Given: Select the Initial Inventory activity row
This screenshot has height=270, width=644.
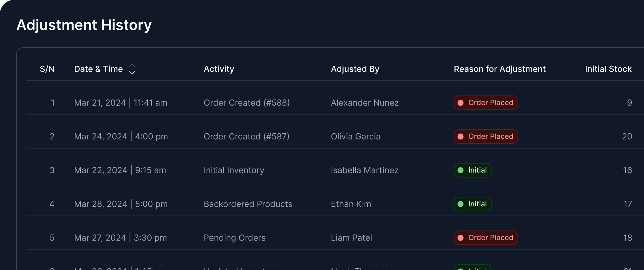Looking at the screenshot, I should tap(234, 170).
